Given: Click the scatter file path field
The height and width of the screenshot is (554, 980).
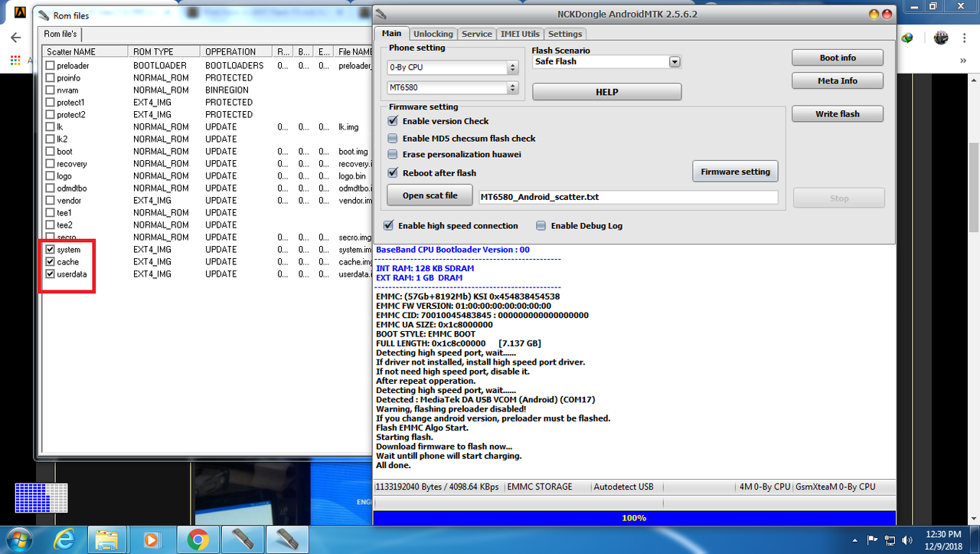Looking at the screenshot, I should (628, 197).
